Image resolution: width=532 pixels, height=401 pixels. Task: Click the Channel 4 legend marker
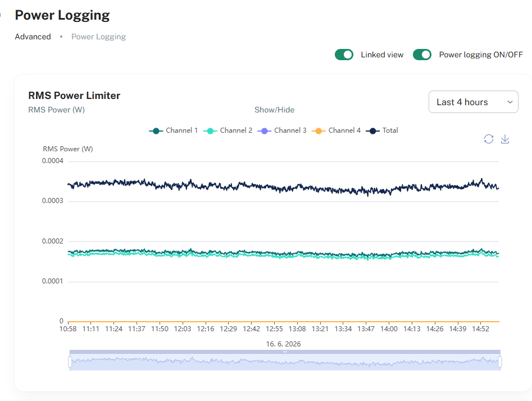click(x=319, y=131)
